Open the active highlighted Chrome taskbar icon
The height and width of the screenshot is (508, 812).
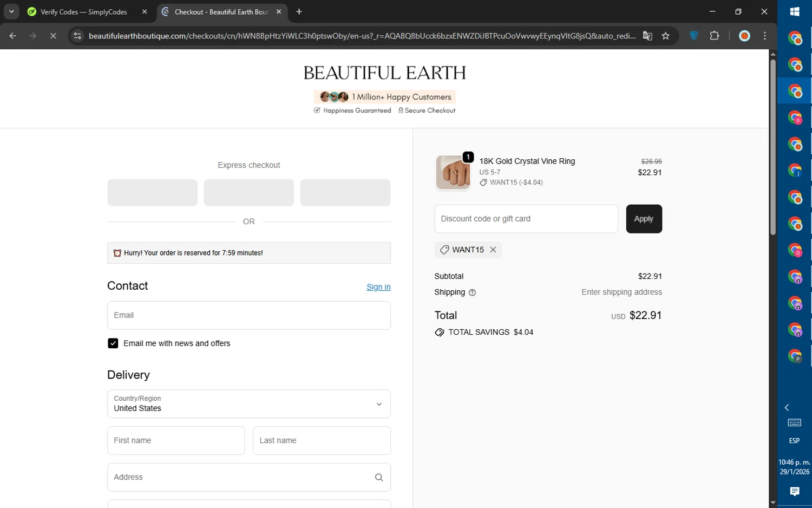click(x=795, y=91)
